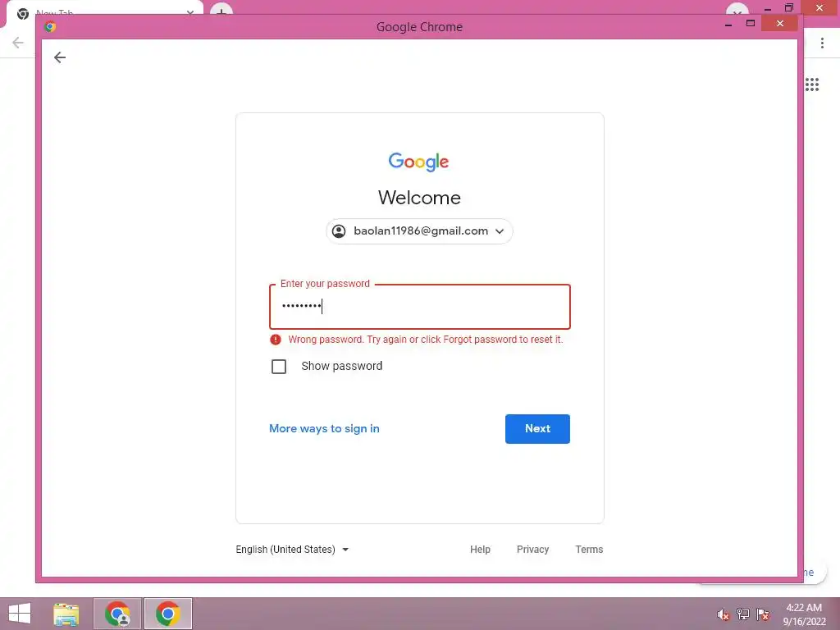Image resolution: width=840 pixels, height=630 pixels.
Task: Tick the Show password checkbox
Action: tap(279, 367)
